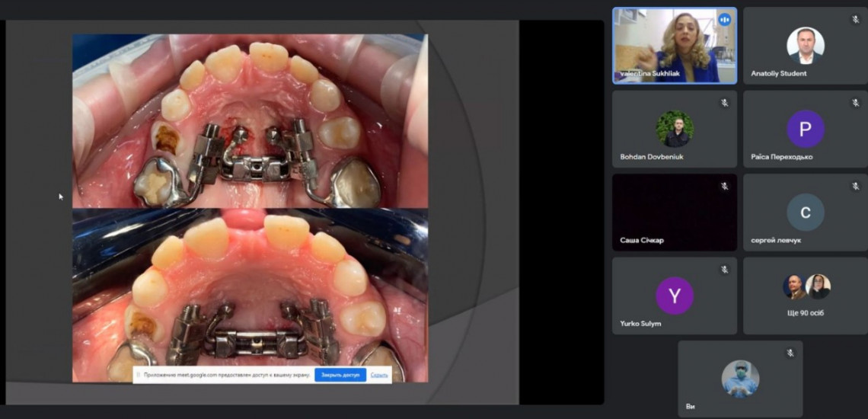The height and width of the screenshot is (419, 868).
Task: Click the Скрыть link in sharing bar
Action: (379, 376)
